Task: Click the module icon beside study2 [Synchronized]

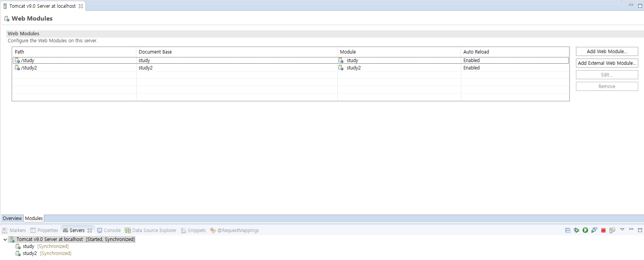Action: [18, 253]
